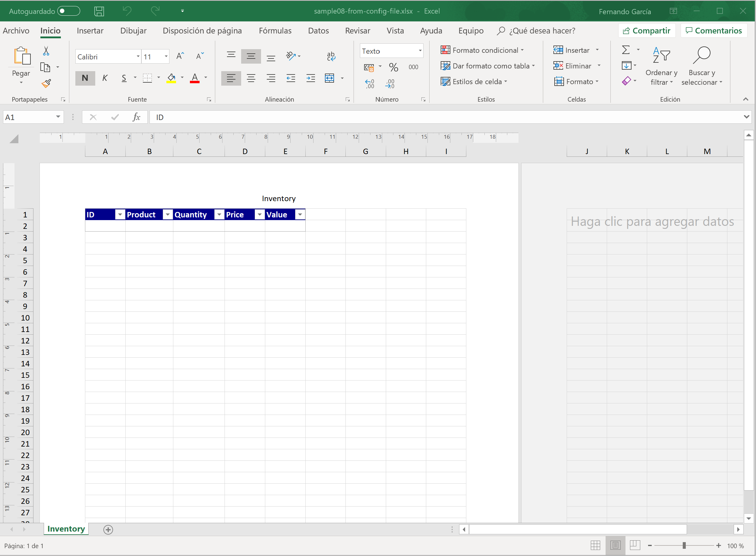Expand the font name Calibri dropdown
The height and width of the screenshot is (556, 756).
click(x=138, y=57)
